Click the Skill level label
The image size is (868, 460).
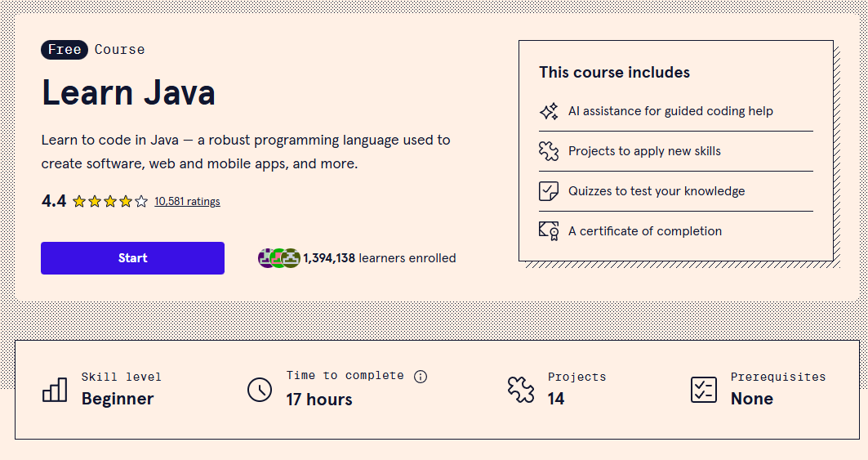121,377
